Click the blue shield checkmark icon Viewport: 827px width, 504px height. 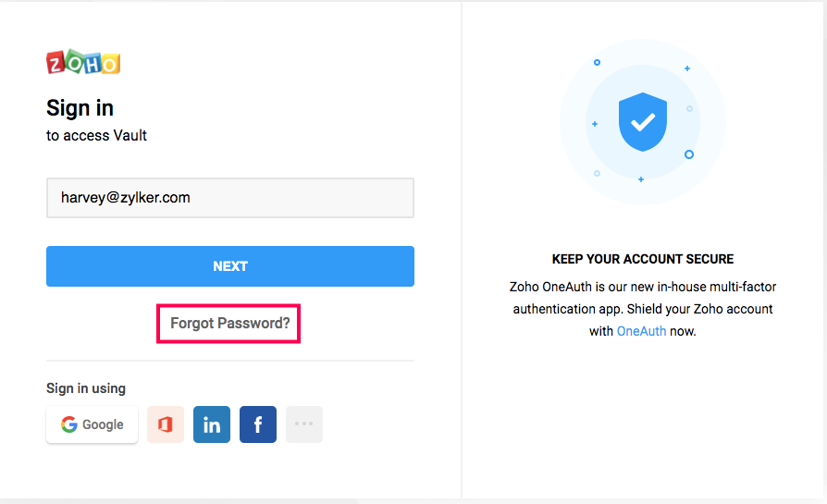click(643, 121)
